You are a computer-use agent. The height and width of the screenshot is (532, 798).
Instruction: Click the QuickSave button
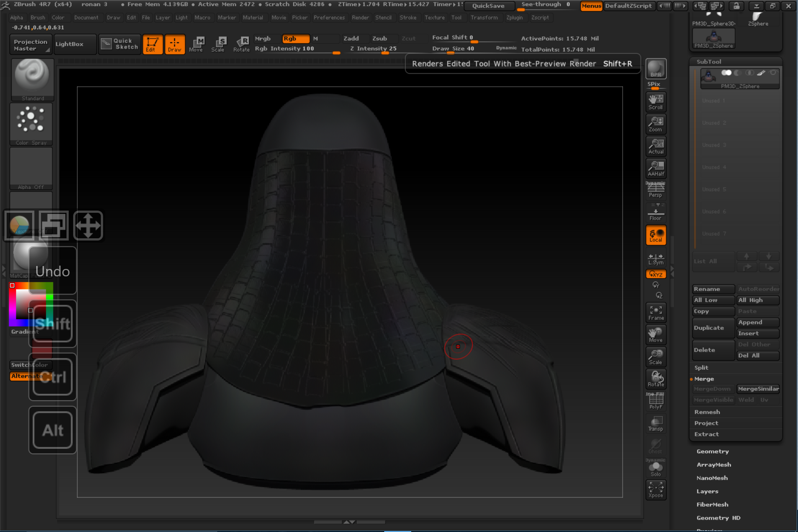[488, 6]
